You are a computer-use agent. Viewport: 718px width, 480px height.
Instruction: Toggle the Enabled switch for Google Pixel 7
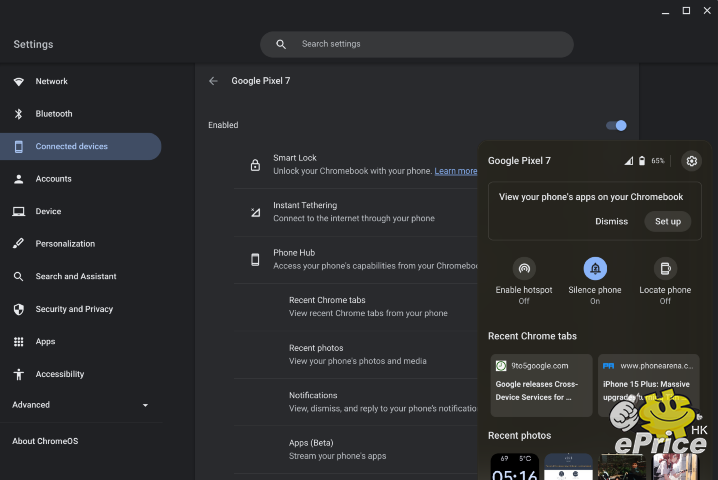tap(616, 125)
